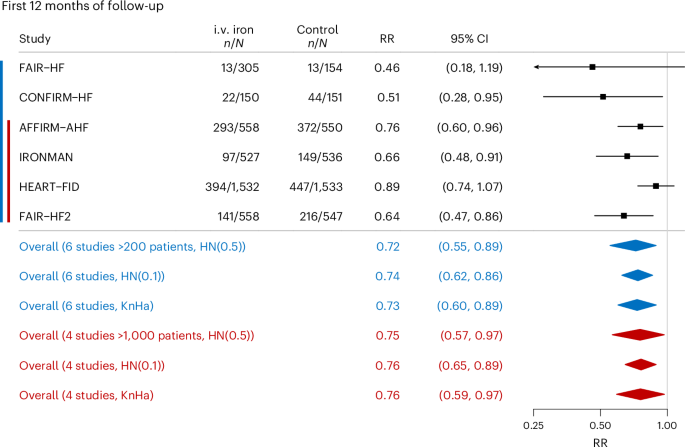The image size is (685, 447).
Task: Click the '95% CI' column header
Action: [468, 40]
